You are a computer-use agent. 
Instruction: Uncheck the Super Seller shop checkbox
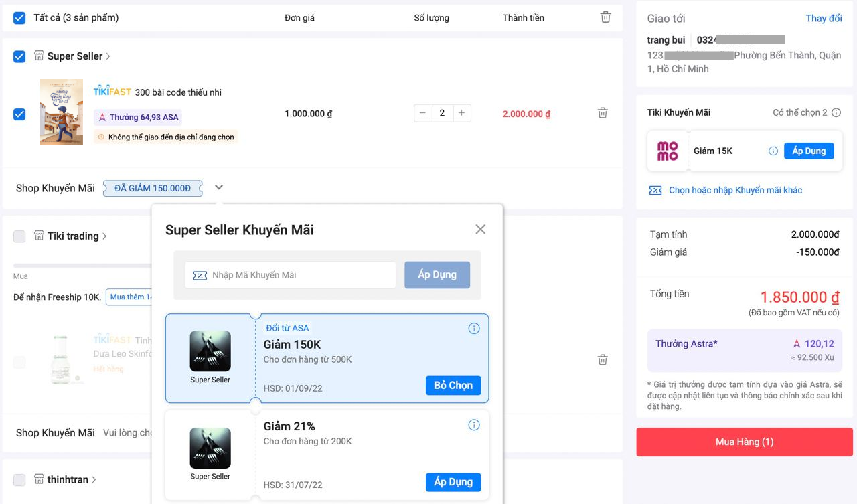(x=19, y=56)
